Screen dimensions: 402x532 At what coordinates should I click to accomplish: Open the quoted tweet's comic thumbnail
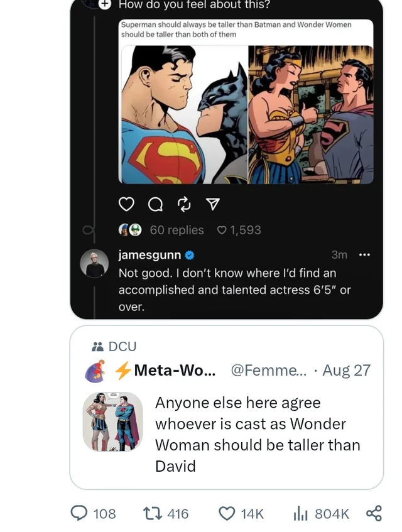[x=113, y=422]
